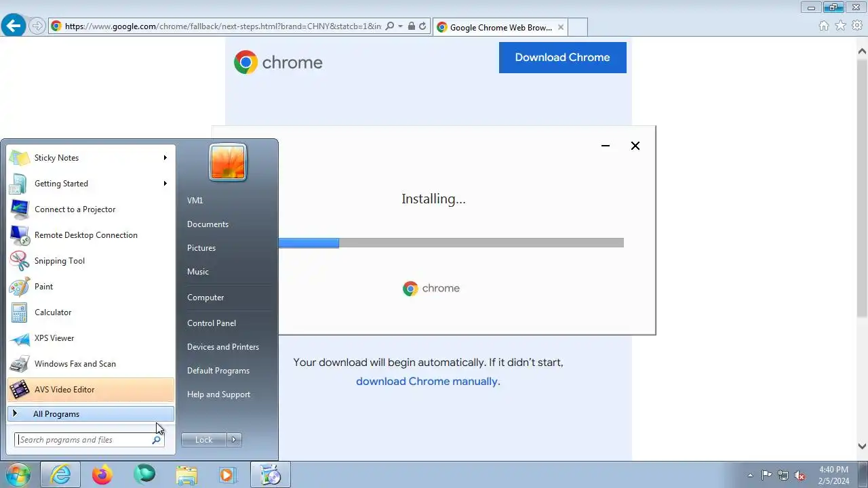
Task: Expand All Programs list
Action: point(91,414)
